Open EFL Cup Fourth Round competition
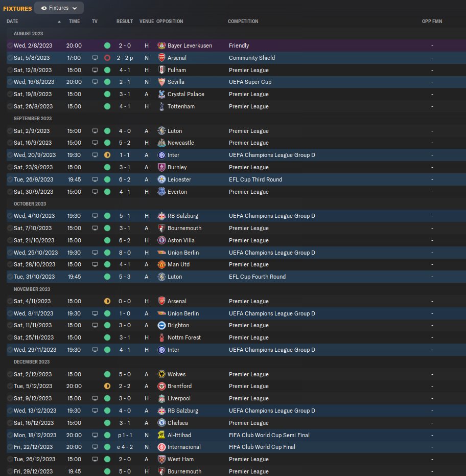 click(258, 277)
